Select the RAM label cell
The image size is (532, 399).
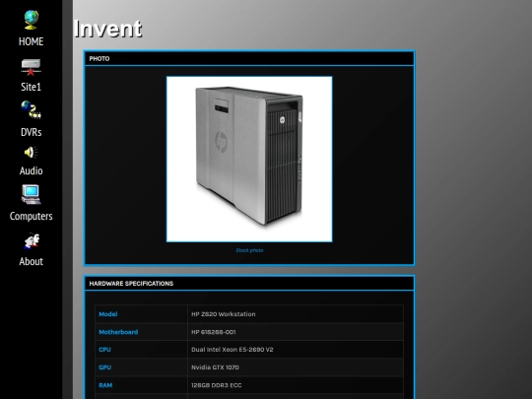click(x=142, y=385)
